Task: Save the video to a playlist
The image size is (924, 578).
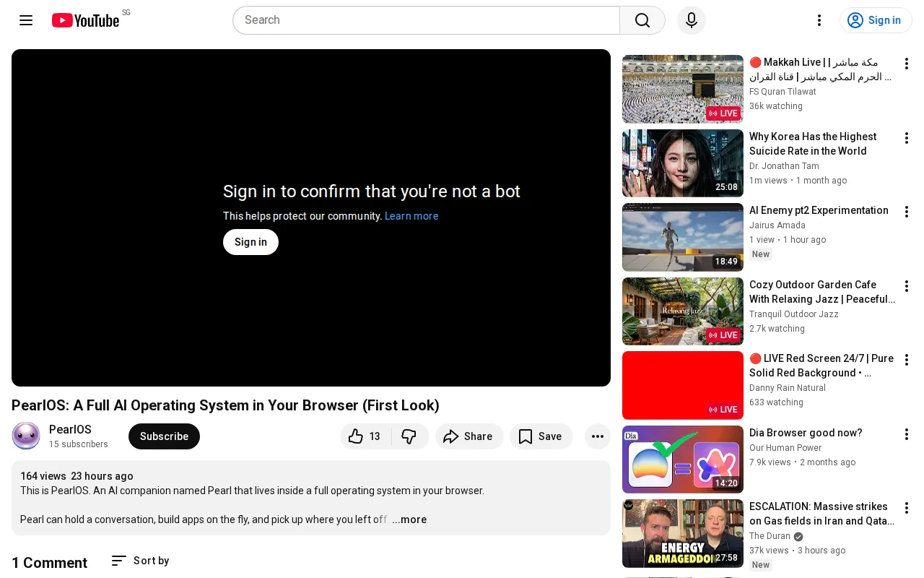Action: coord(541,436)
